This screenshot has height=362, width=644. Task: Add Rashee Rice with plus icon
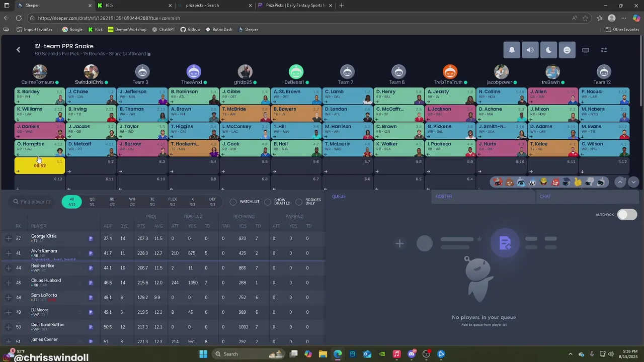point(9,268)
